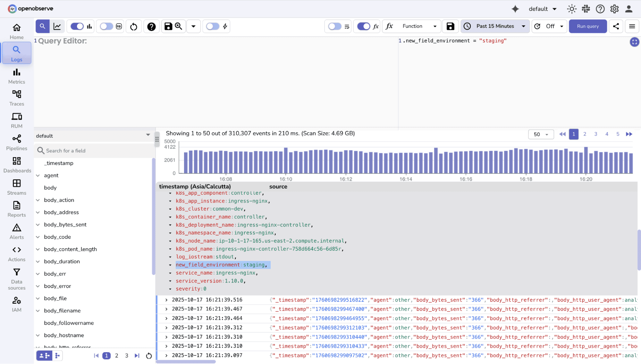Disable the histogram toggle
The image size is (641, 364).
click(x=76, y=26)
